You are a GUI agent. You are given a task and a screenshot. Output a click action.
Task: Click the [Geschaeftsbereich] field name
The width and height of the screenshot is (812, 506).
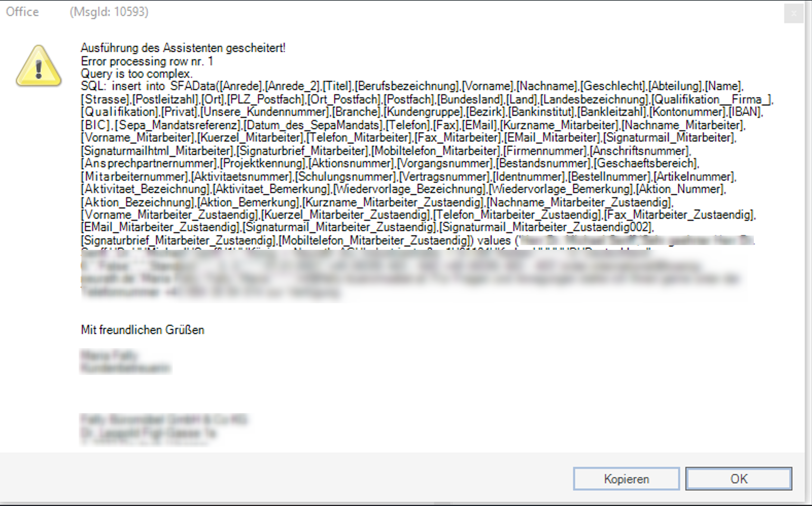pos(645,164)
